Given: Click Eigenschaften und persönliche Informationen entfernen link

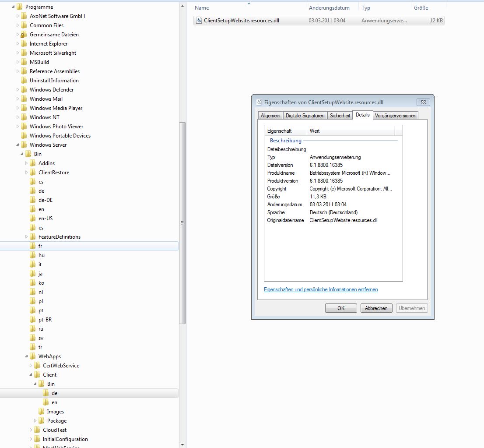Looking at the screenshot, I should pos(321,289).
